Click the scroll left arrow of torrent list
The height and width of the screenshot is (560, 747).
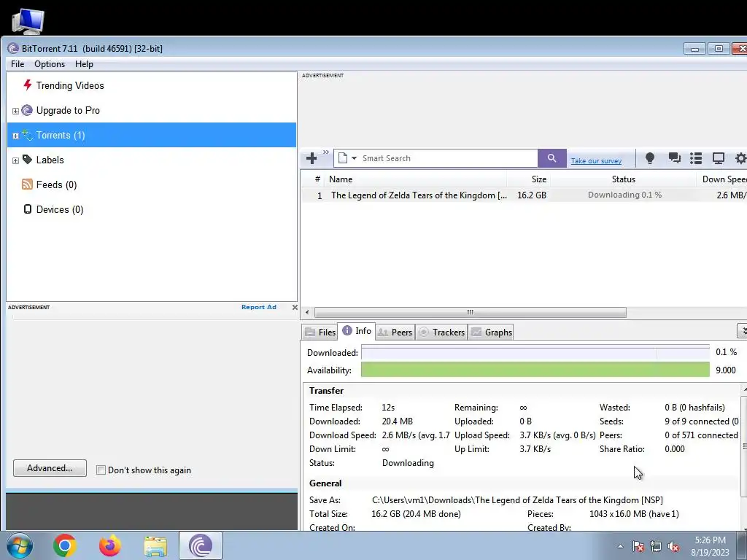click(x=307, y=312)
